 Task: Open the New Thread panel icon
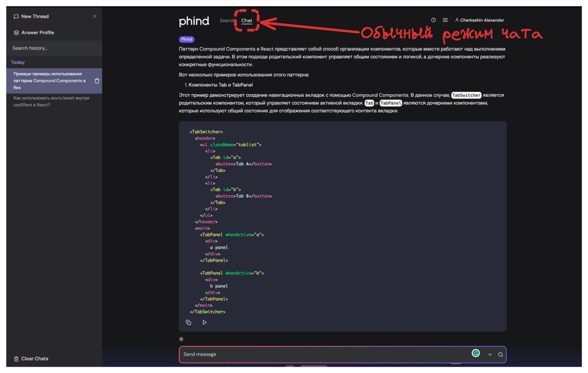coord(16,16)
